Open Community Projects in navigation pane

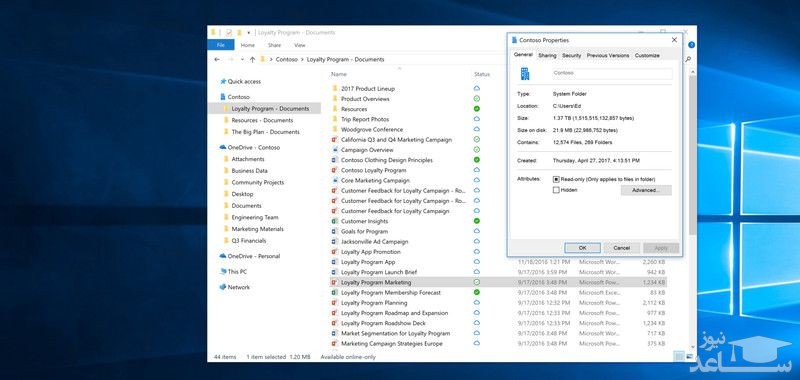pos(258,183)
